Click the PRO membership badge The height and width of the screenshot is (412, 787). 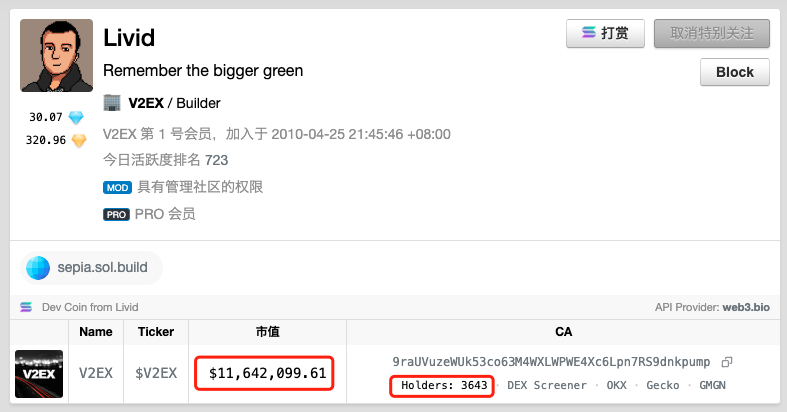click(x=117, y=214)
